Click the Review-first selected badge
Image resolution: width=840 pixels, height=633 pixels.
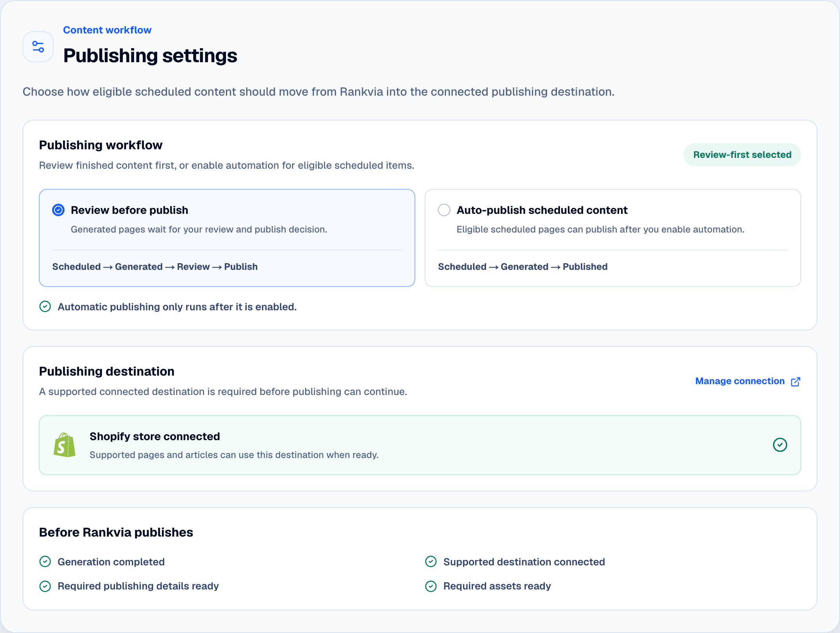pyautogui.click(x=742, y=155)
